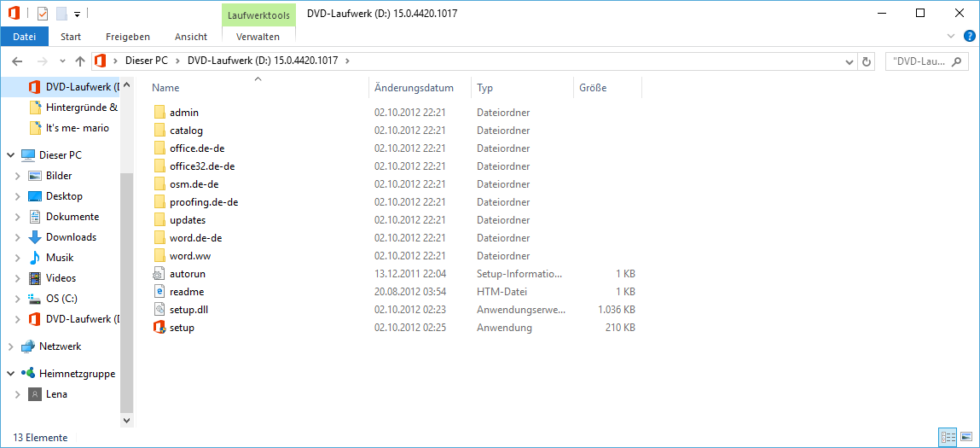Switch to large icons view in status bar
980x448 pixels.
tap(966, 437)
